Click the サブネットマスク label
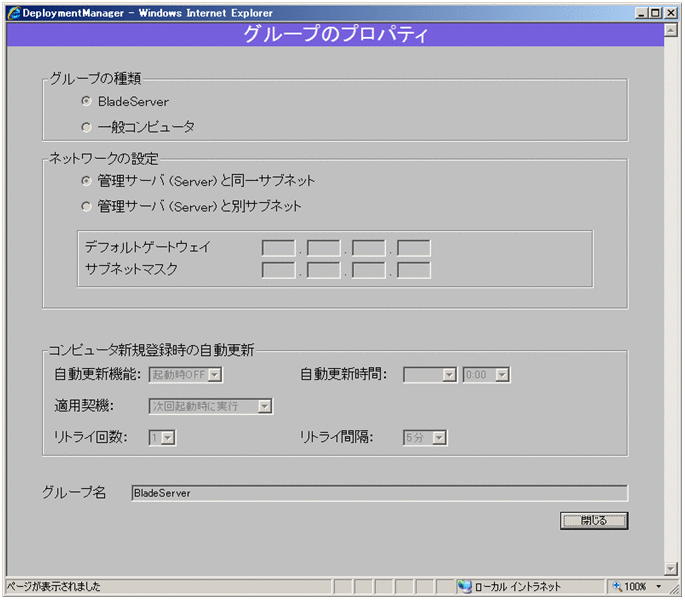685x600 pixels. [x=131, y=269]
